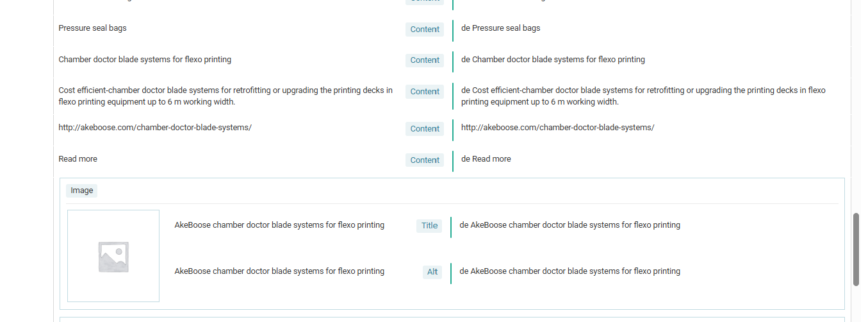Click Content badge beside 'Chamber doctor blade systems'
Image resolution: width=868 pixels, height=322 pixels.
tap(425, 60)
